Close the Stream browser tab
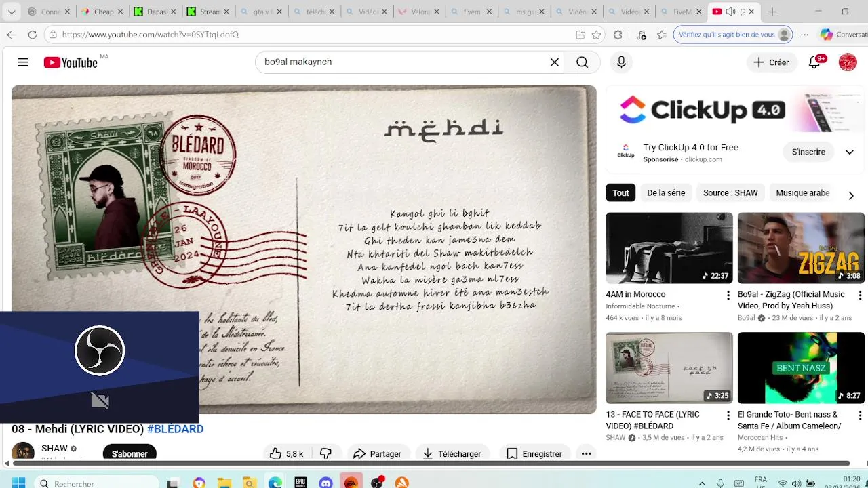 [x=226, y=12]
